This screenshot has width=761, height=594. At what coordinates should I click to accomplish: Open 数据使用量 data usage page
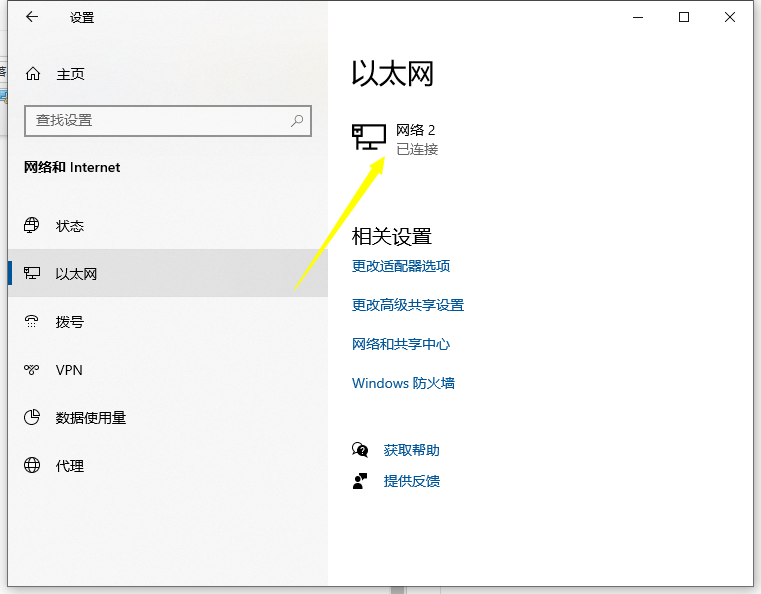(90, 418)
